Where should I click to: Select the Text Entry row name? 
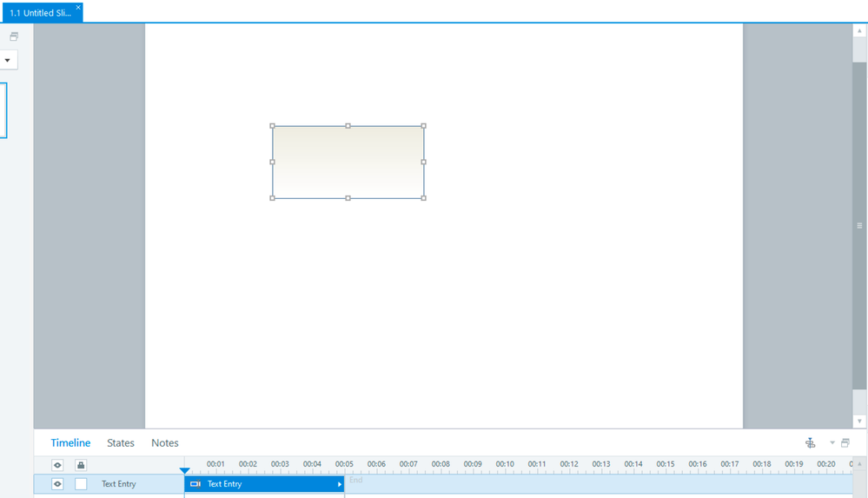coord(118,483)
